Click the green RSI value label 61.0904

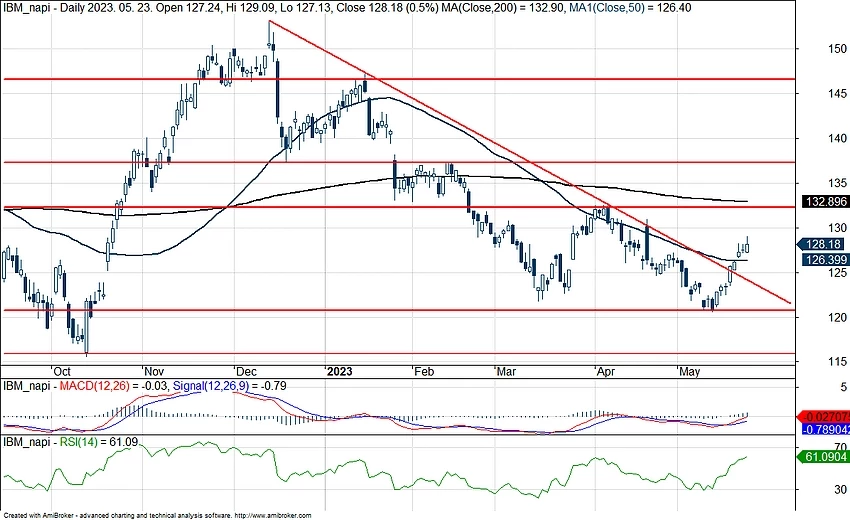[x=823, y=457]
